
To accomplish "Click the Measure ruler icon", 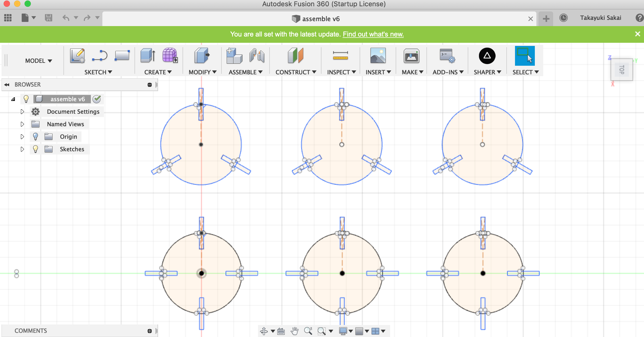I will 340,56.
